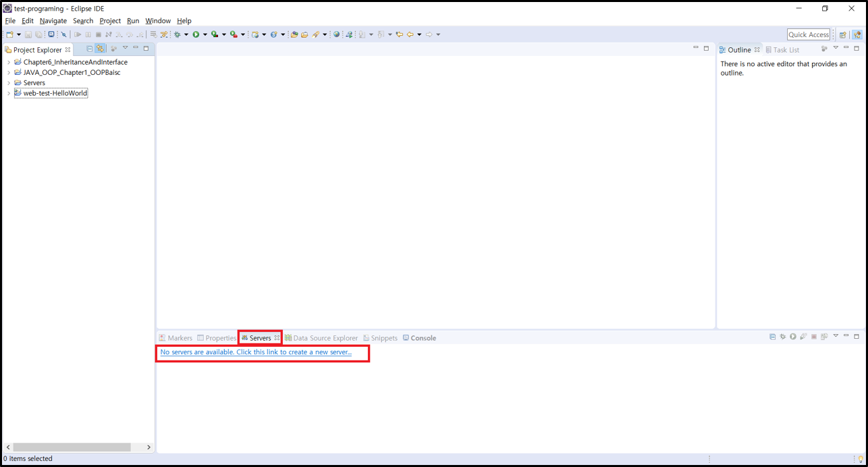Expand web-test-HelloWorld project
The image size is (868, 467).
point(9,93)
